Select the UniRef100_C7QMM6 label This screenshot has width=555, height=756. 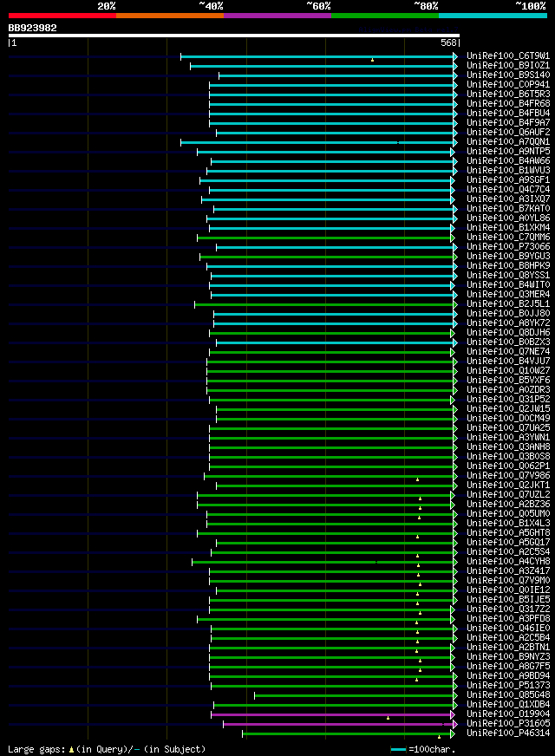[x=508, y=238]
